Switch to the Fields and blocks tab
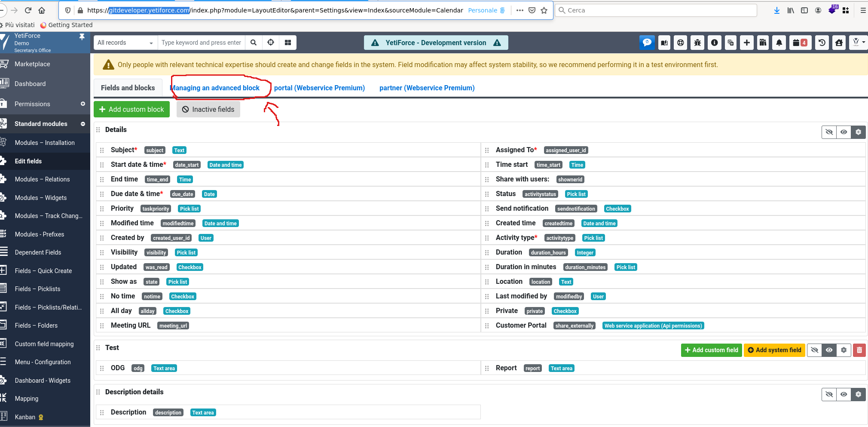The height and width of the screenshot is (427, 868). (128, 88)
